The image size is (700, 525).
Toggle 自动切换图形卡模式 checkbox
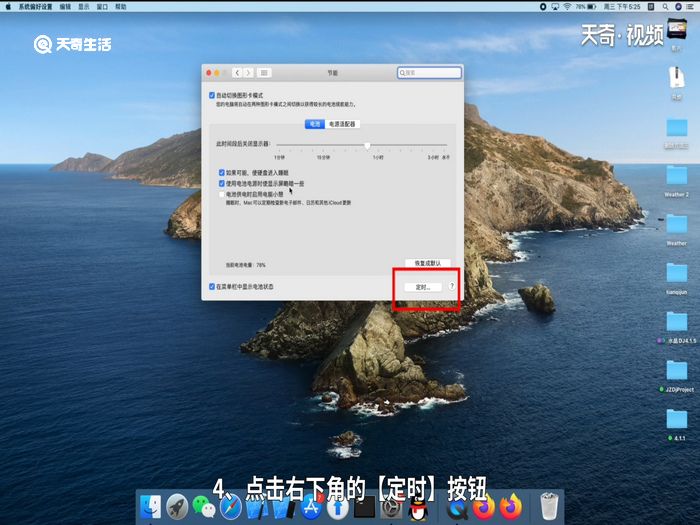pos(212,95)
